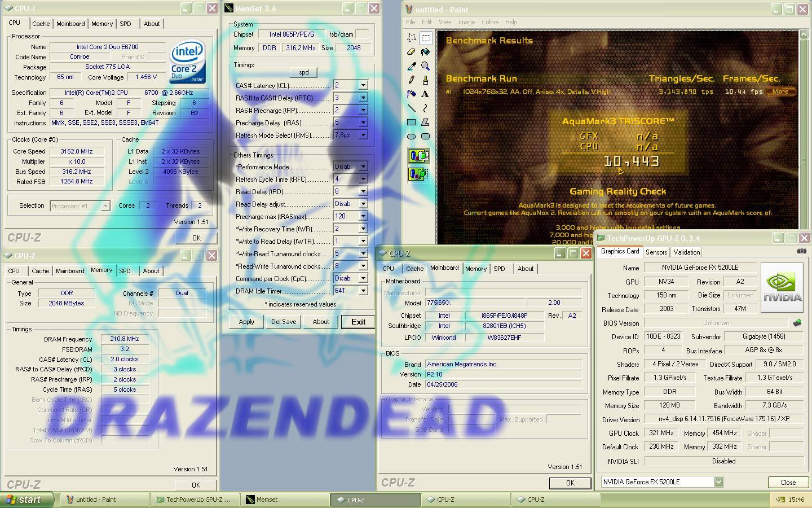Click the Apply button in MemSet

pyautogui.click(x=246, y=322)
